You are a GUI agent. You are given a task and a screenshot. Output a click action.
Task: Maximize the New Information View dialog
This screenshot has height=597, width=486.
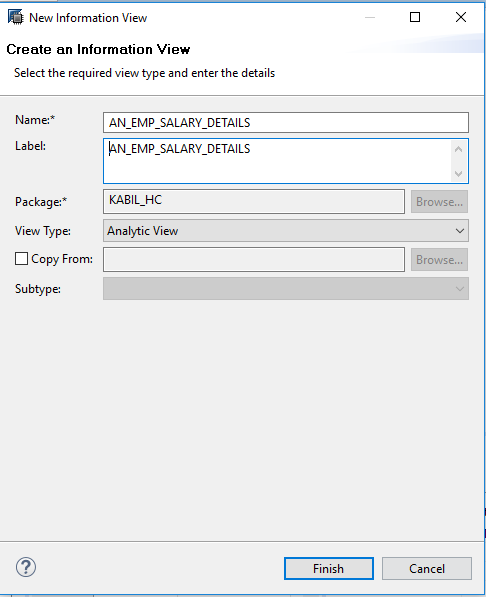point(415,17)
